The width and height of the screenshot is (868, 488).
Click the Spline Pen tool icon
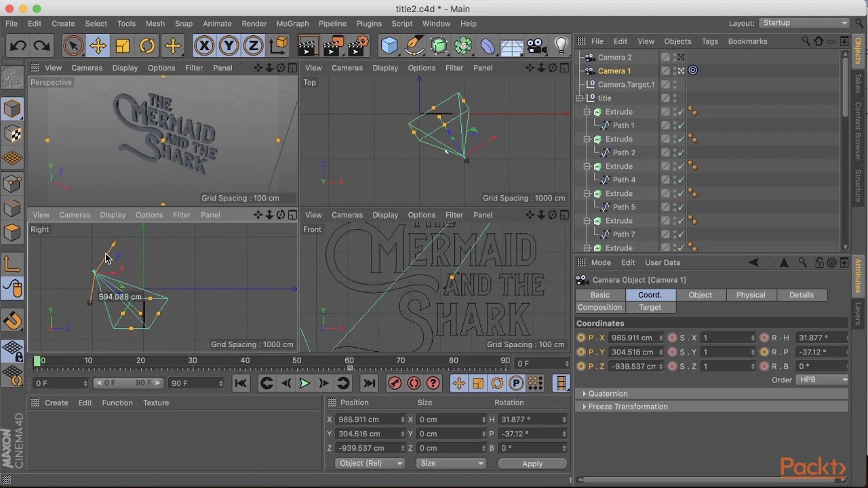tap(414, 46)
